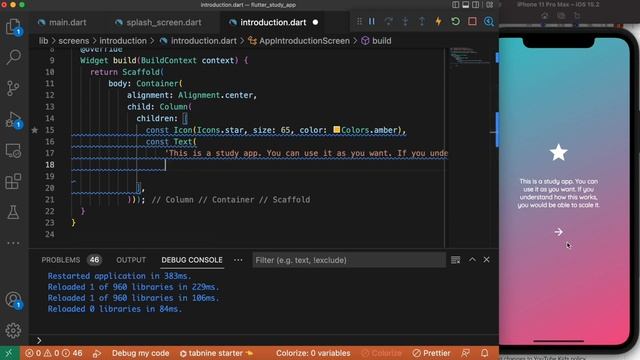Screen dimensions: 640x360
Task: Click the debug console input prompt
Action: [x=39, y=340]
